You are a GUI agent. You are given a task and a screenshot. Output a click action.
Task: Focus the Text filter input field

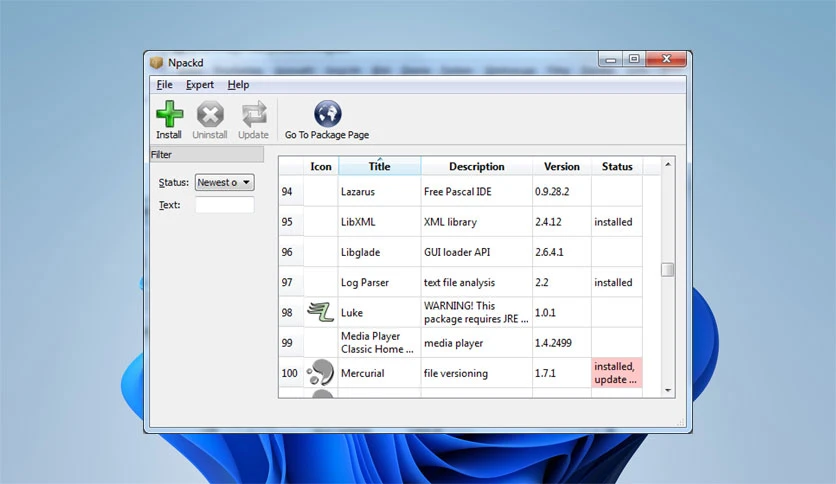224,205
